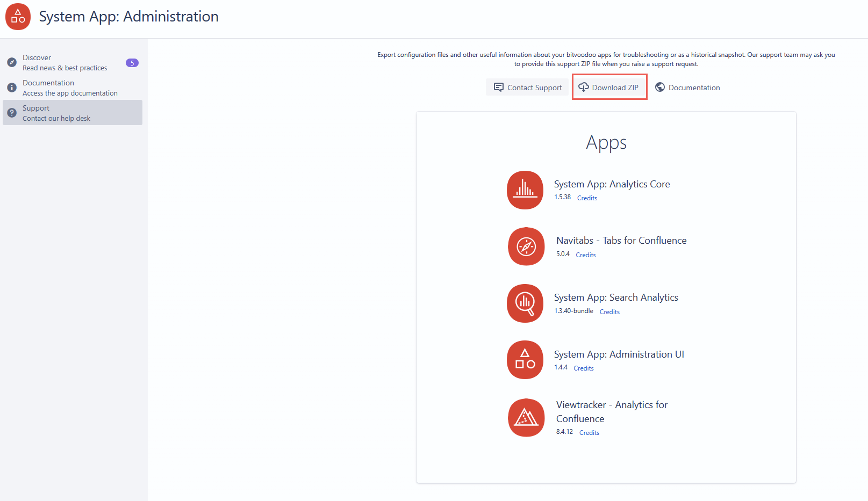
Task: Click the Navitabs compass icon
Action: [x=526, y=246]
